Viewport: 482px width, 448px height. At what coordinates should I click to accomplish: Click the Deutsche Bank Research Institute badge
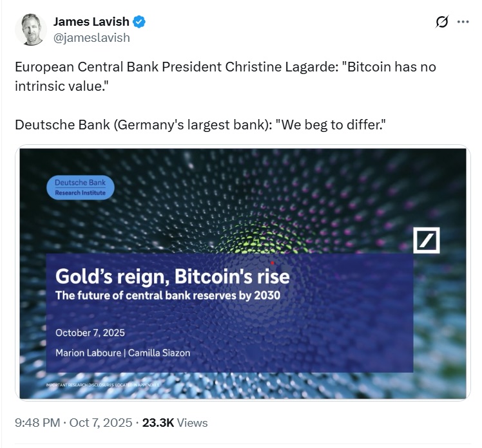[81, 187]
